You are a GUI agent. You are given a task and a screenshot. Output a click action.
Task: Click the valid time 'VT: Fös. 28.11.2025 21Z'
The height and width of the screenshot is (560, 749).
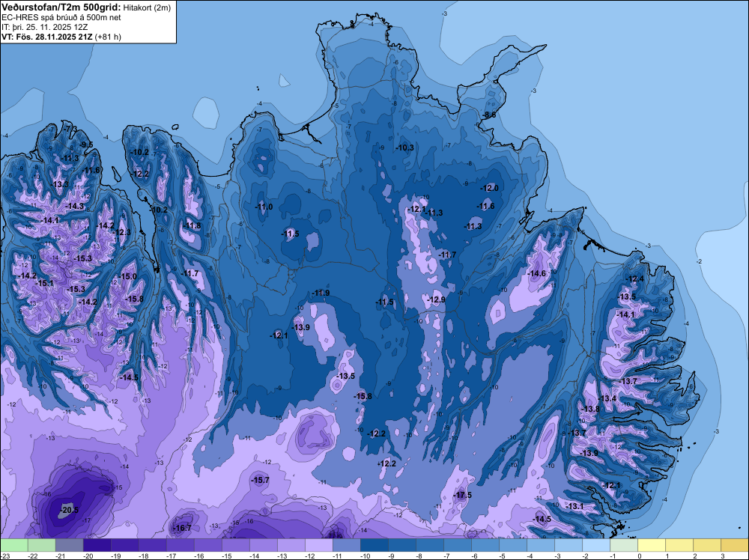click(47, 37)
